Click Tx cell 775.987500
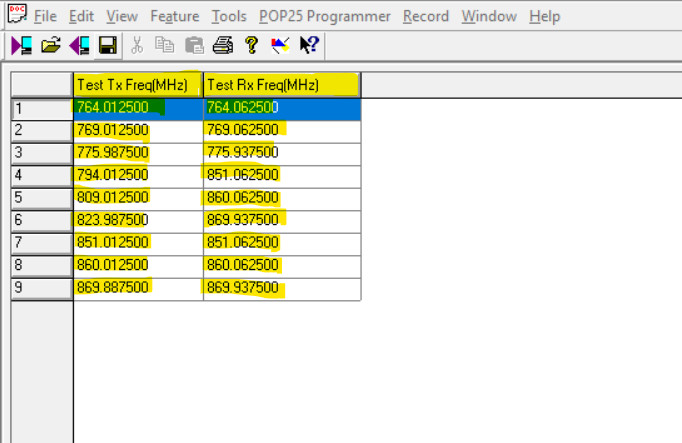 (x=138, y=154)
